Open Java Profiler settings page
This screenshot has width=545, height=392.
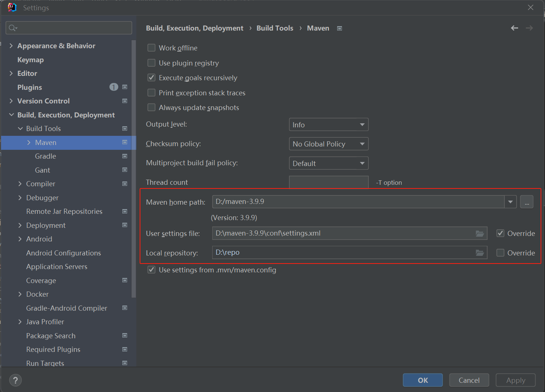(x=45, y=322)
